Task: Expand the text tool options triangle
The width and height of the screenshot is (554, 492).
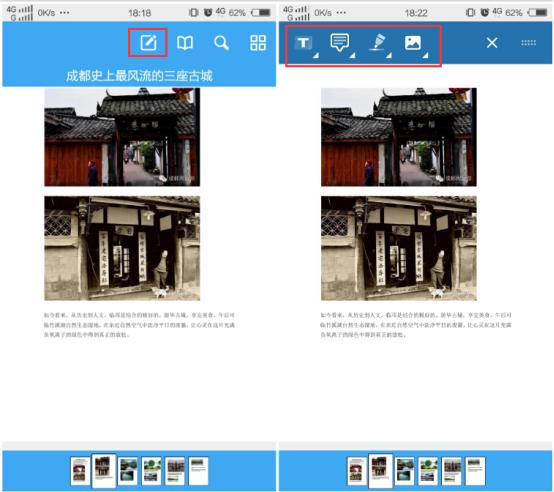Action: (x=316, y=55)
